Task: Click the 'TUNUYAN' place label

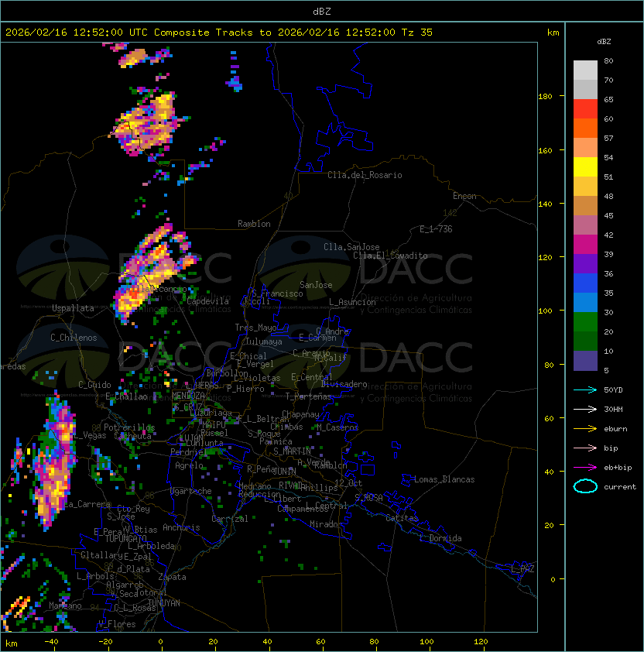Action: 164,603
